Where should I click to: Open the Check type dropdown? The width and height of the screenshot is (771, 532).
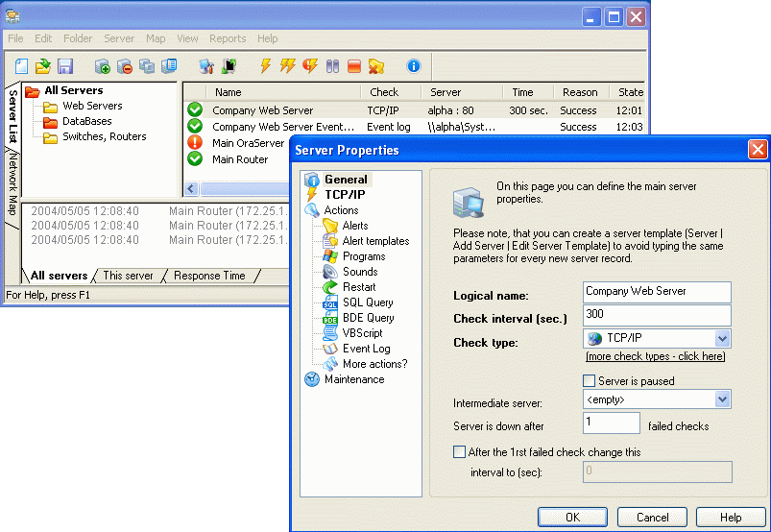point(722,339)
